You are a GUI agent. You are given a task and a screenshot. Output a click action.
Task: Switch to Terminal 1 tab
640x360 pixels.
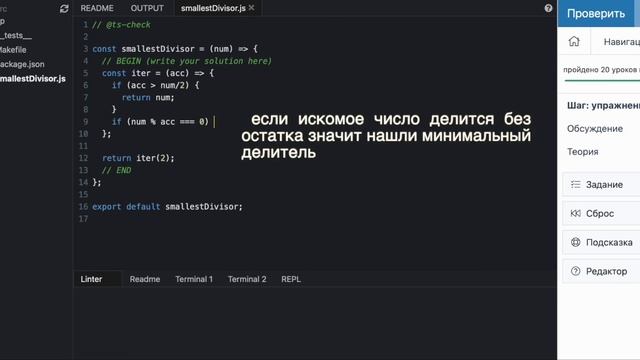(x=194, y=279)
